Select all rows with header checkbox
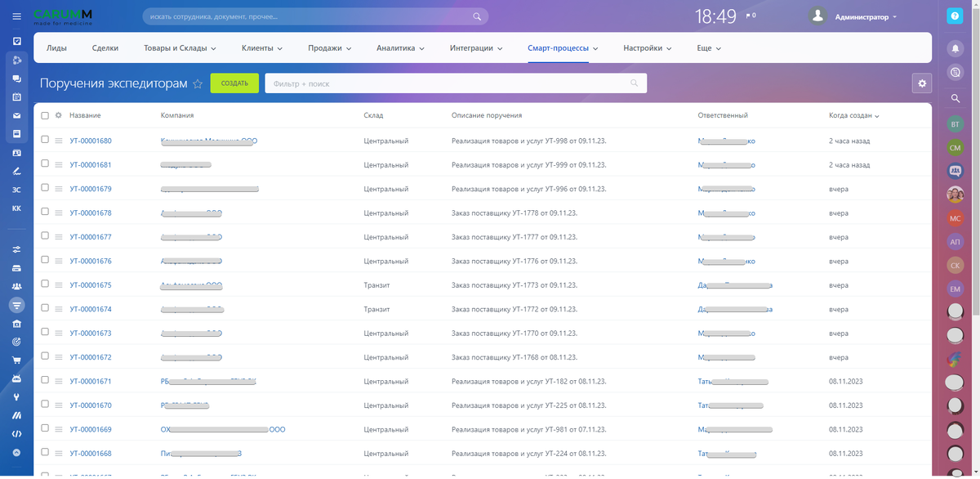Image resolution: width=980 pixels, height=479 pixels. click(45, 115)
